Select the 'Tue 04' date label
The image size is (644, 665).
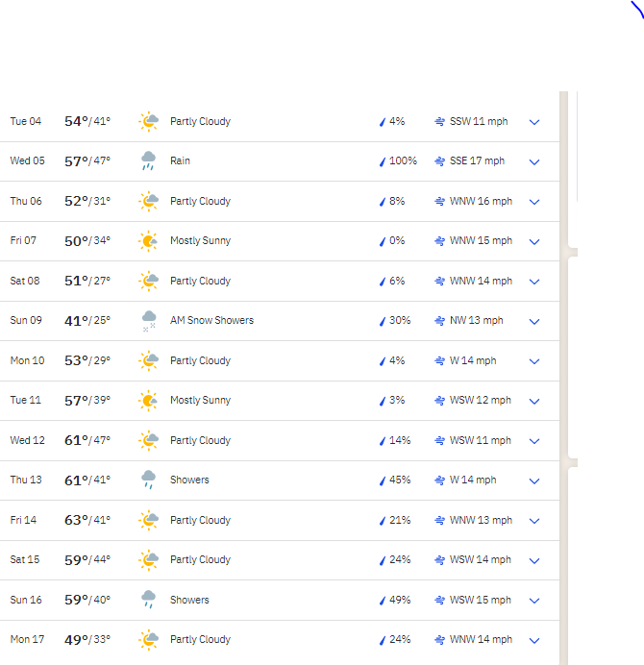(25, 121)
